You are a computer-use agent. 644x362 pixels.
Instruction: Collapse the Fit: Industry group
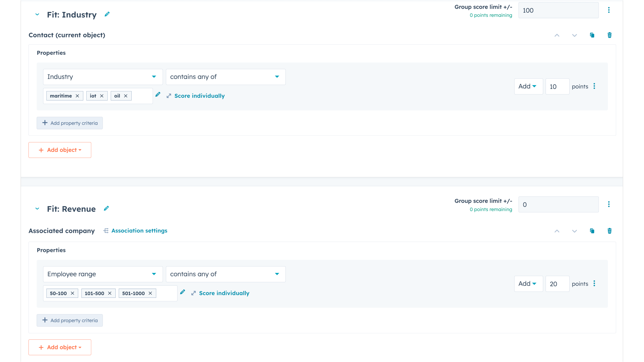pyautogui.click(x=37, y=14)
